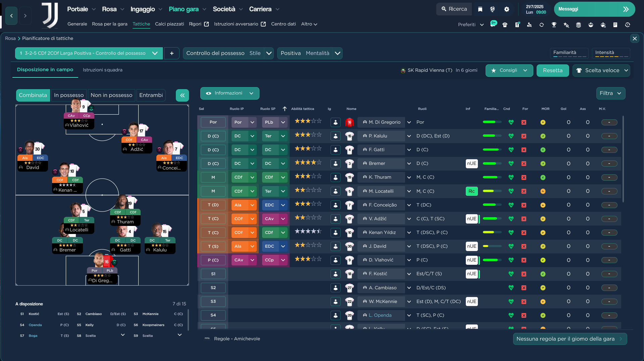Viewport: 644px width, 361px height.
Task: Expand the Scelta veloce dropdown
Action: tap(601, 70)
